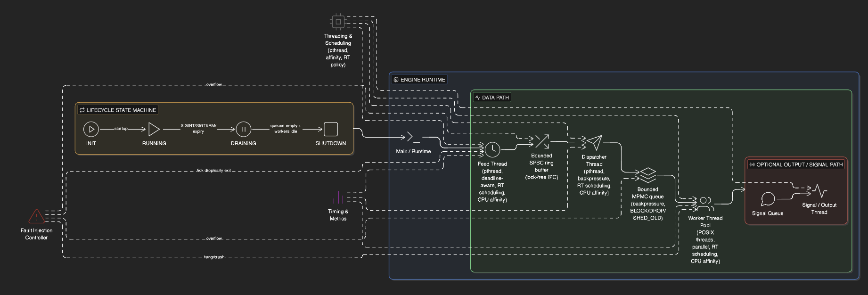This screenshot has height=295, width=868.
Task: Click the 'DRAINING' state caption
Action: tap(243, 143)
